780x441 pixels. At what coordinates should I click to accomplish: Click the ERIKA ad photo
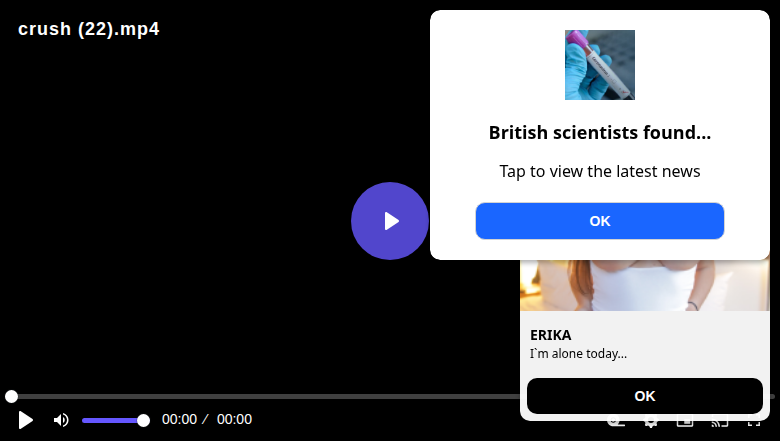tap(645, 286)
